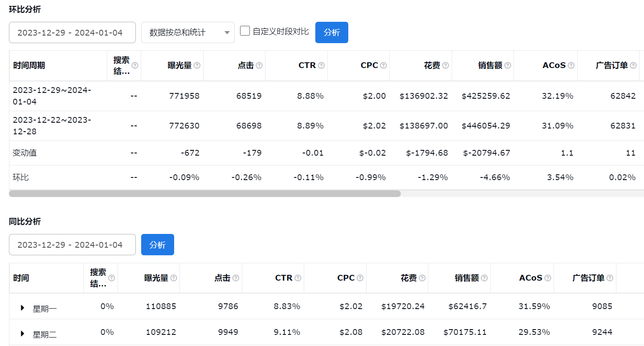Click sales 环比 value -4.66%
This screenshot has height=346, width=644.
[x=495, y=177]
